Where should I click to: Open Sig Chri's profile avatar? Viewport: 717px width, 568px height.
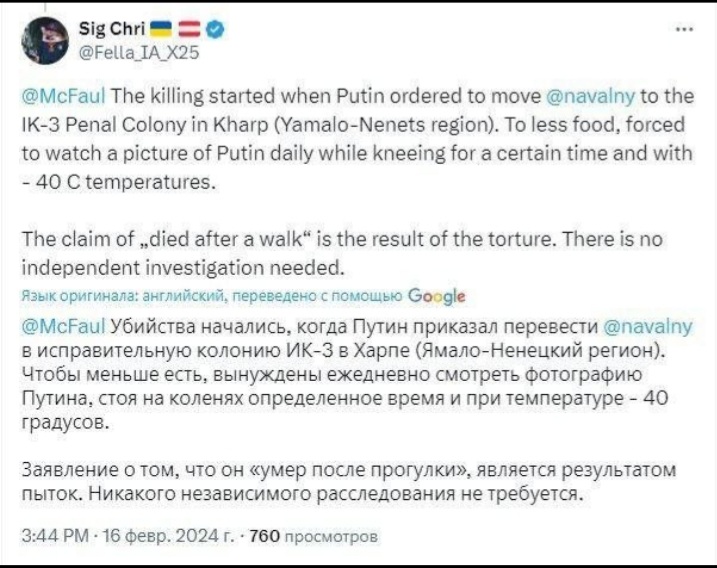(x=45, y=40)
